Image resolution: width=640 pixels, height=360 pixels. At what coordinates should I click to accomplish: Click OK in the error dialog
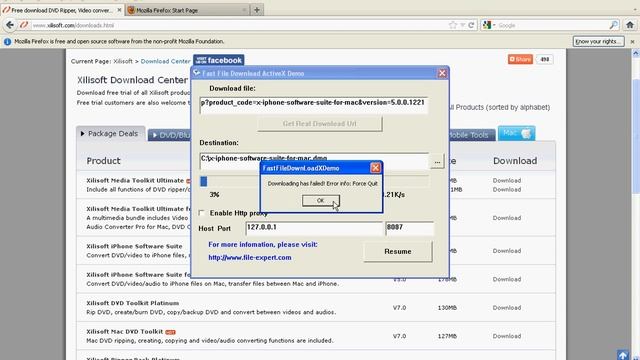coord(320,200)
